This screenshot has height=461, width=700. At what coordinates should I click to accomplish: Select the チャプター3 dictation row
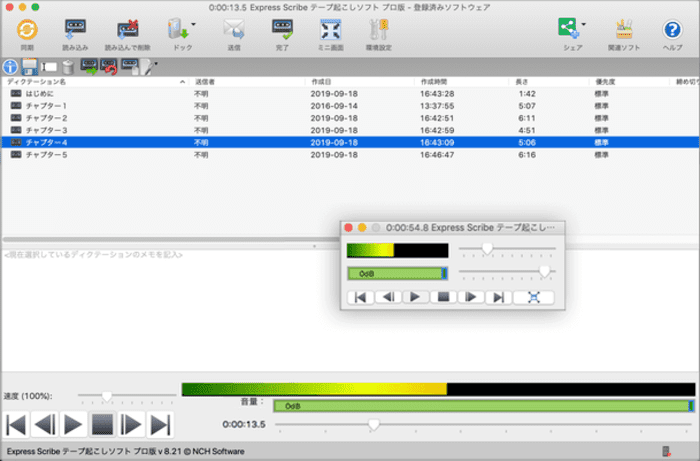click(x=350, y=130)
